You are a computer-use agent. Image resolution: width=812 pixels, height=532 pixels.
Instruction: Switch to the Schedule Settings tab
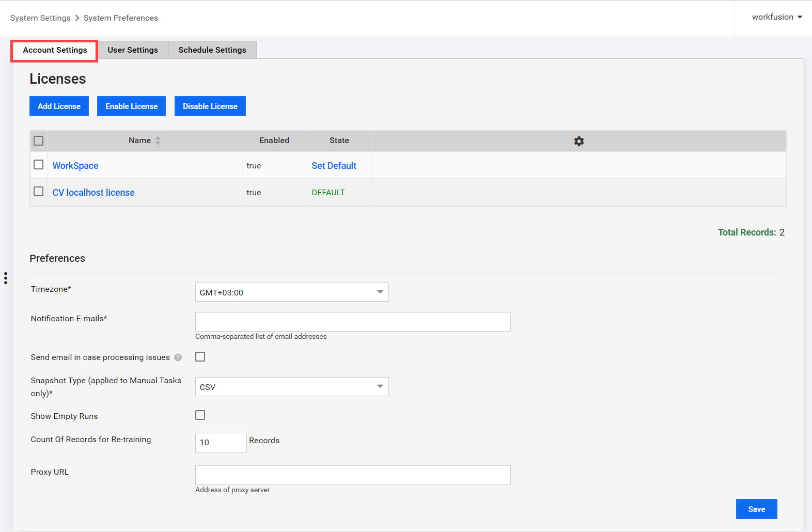point(212,50)
